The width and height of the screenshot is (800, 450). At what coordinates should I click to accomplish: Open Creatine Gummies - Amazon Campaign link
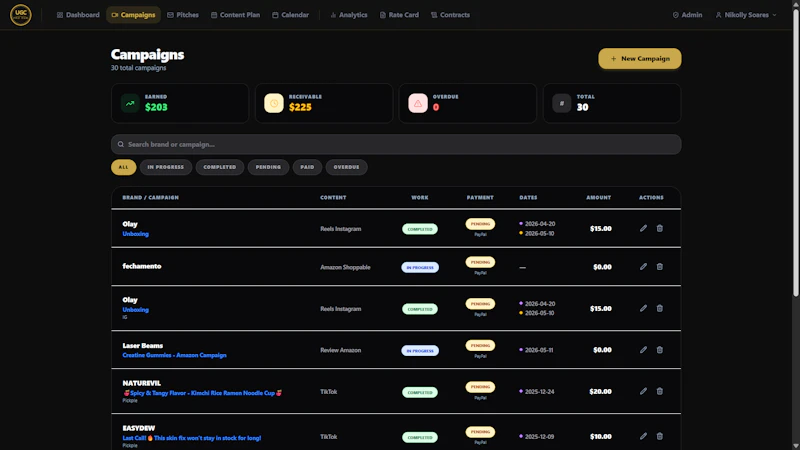pyautogui.click(x=174, y=355)
